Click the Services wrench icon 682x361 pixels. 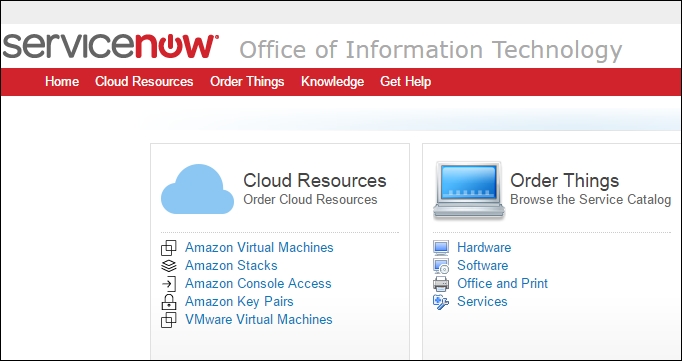pyautogui.click(x=441, y=302)
